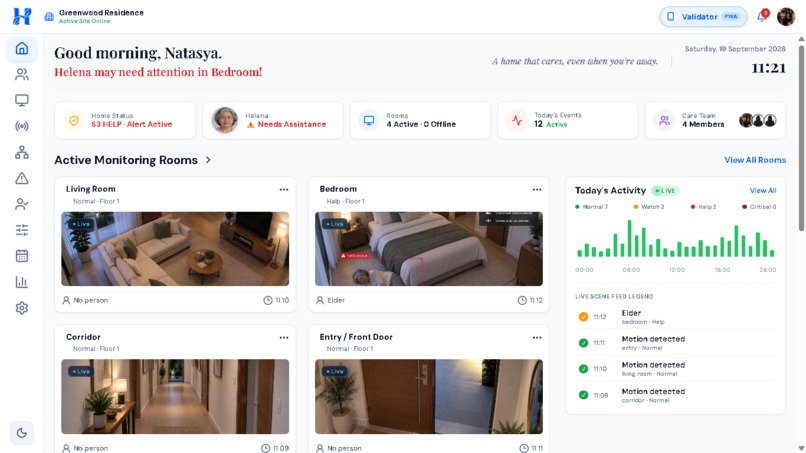Click the Entry / Front Door card title
Viewport: 806px width, 453px height.
point(356,337)
